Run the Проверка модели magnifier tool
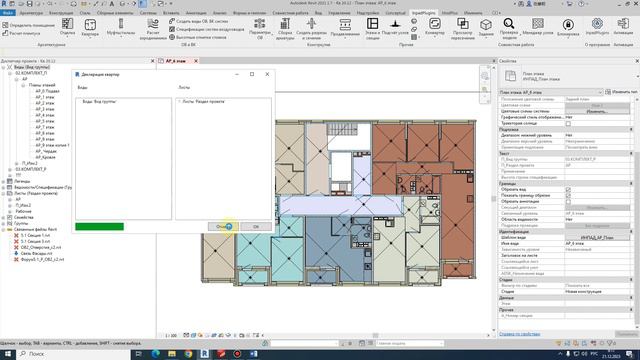 pyautogui.click(x=509, y=29)
